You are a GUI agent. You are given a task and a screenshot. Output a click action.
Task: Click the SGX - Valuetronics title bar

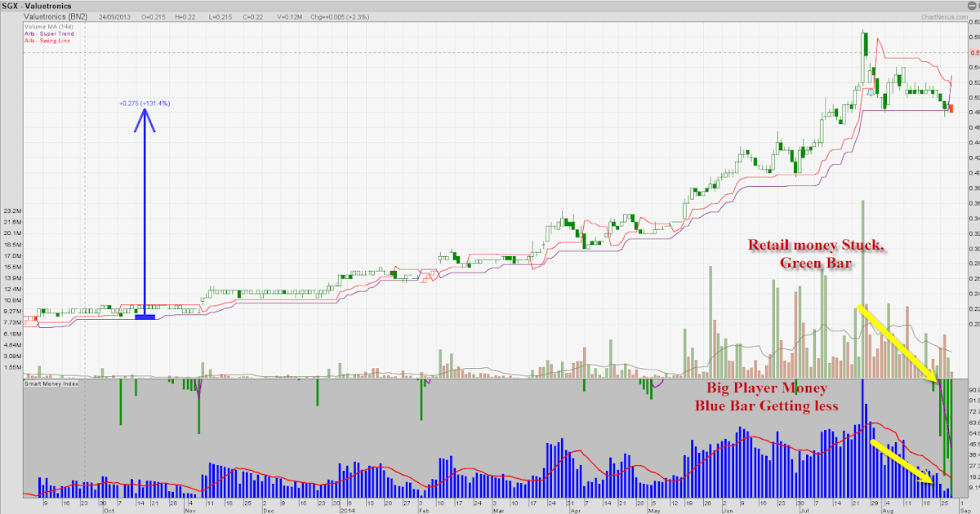tap(37, 6)
